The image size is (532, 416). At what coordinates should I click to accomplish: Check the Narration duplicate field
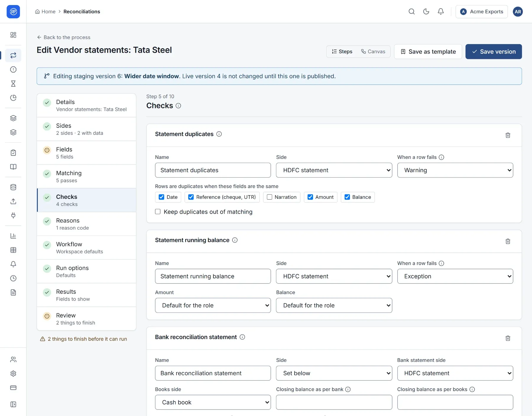coord(270,197)
